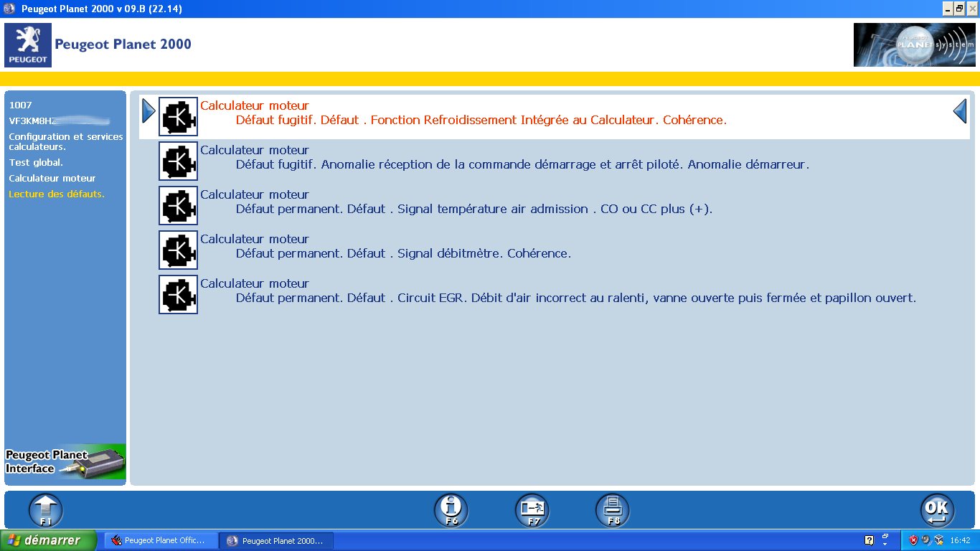
Task: Select the Circuit EGR fault description
Action: coord(576,298)
